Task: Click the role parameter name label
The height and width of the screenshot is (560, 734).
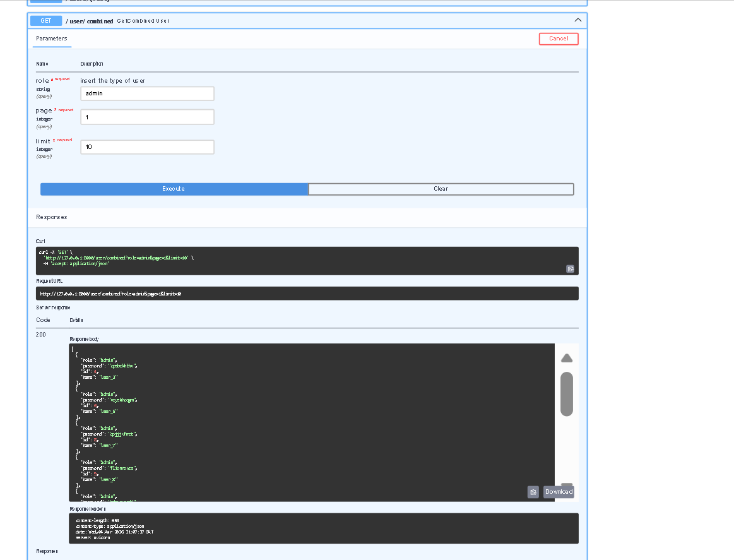Action: click(x=42, y=81)
